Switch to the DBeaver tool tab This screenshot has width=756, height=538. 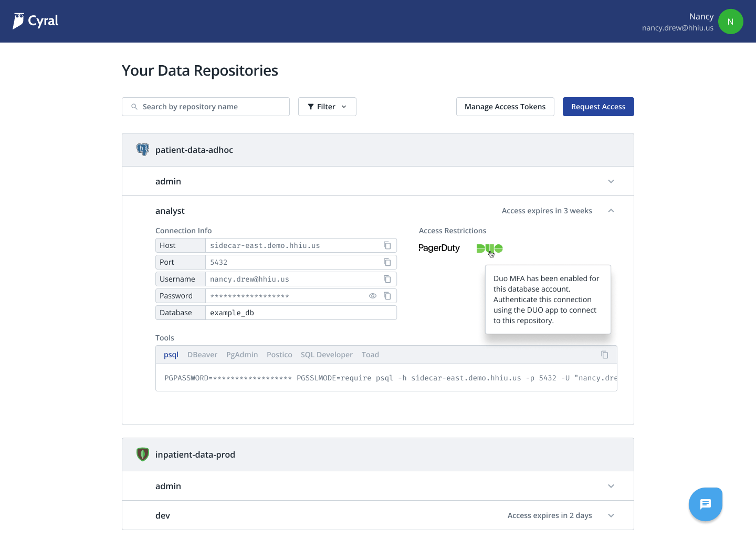click(202, 355)
